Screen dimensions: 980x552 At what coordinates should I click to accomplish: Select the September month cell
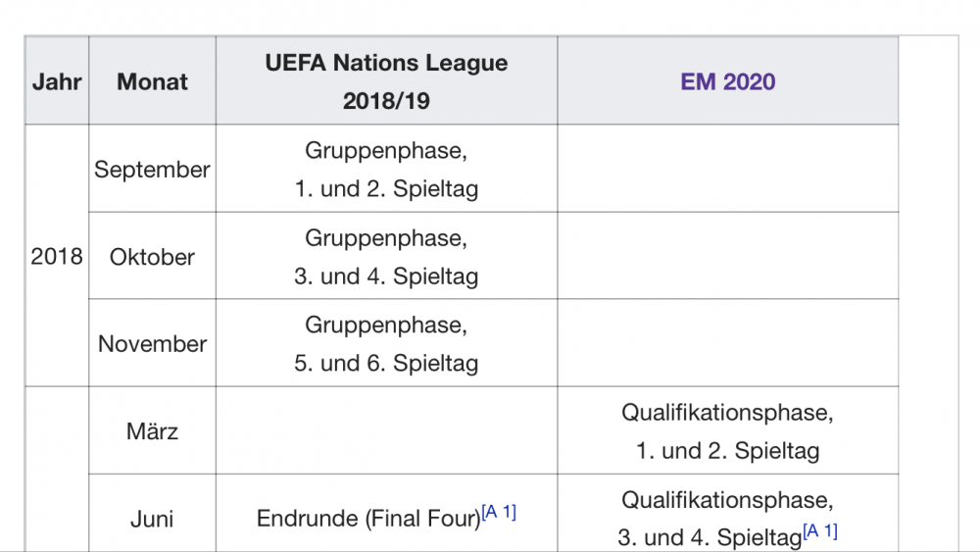click(x=153, y=169)
